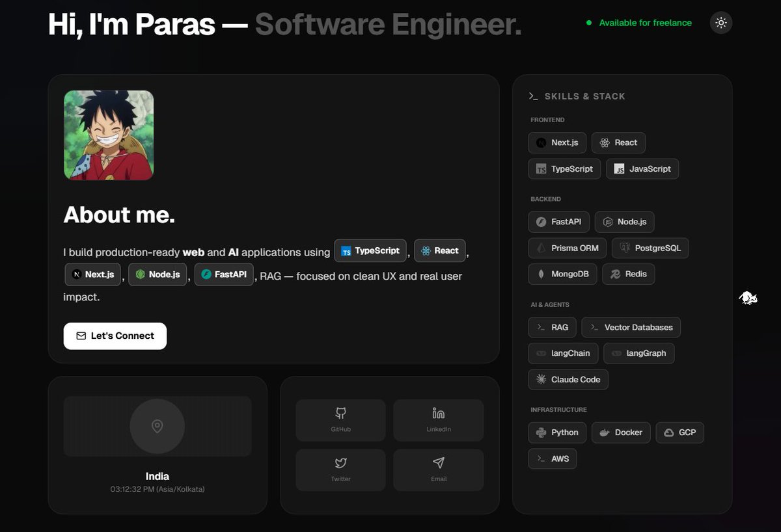Select the FastAPI chip under Backend skills

[x=559, y=222]
